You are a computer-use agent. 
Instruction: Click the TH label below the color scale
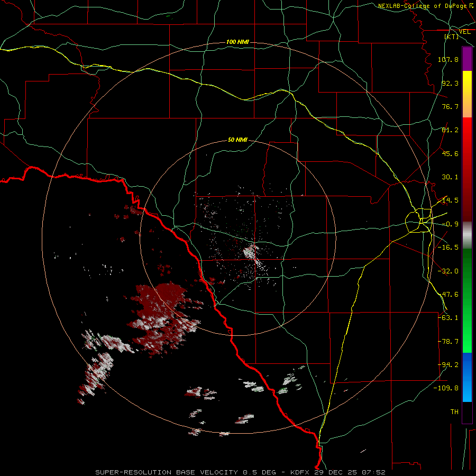(454, 412)
